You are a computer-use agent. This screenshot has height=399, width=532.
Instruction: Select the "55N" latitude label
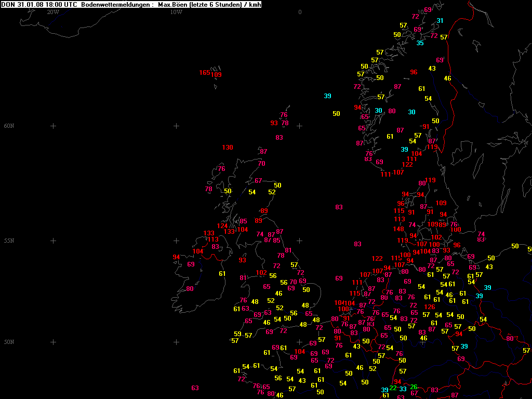pos(9,241)
